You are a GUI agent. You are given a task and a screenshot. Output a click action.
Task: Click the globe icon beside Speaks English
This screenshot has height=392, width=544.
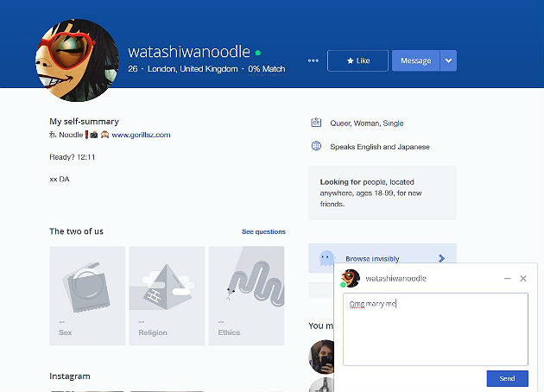pos(316,146)
